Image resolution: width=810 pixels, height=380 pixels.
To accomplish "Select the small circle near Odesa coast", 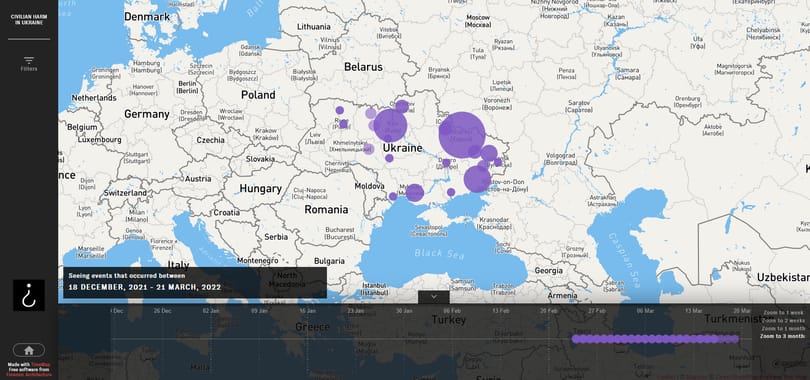I will point(393,196).
